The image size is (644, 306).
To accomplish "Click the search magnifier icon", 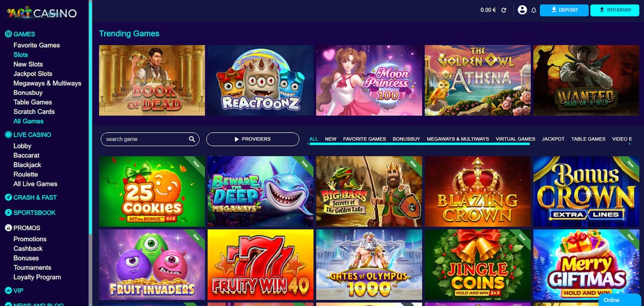I will click(x=192, y=139).
